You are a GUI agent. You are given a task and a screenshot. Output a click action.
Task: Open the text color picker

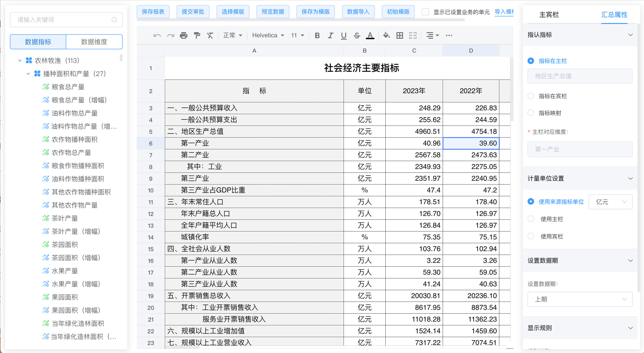pyautogui.click(x=370, y=35)
